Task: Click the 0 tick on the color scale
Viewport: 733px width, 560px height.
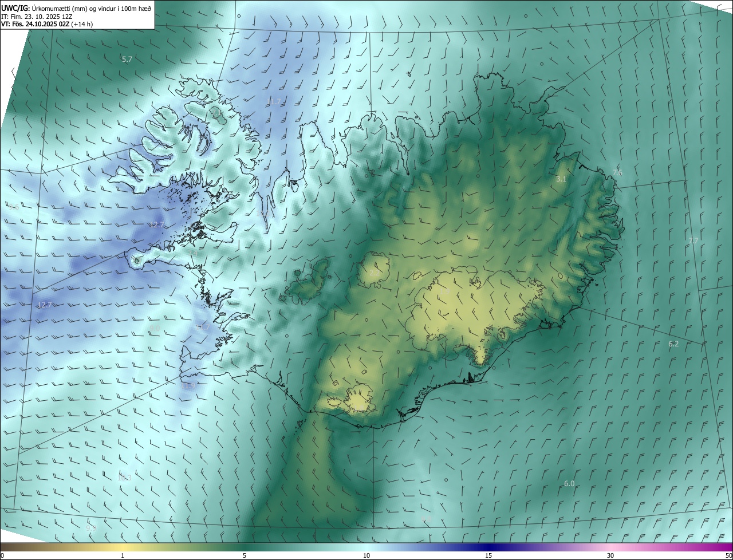Action: point(2,555)
